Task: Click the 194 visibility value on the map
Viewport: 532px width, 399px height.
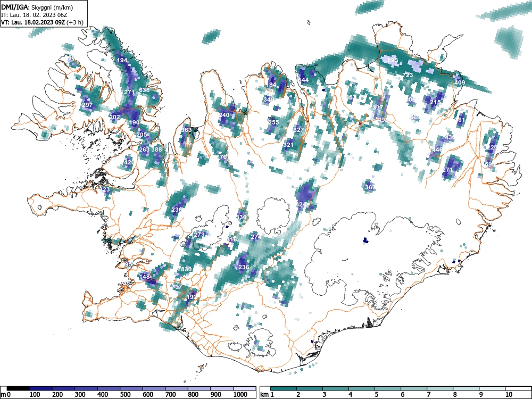Action: 122,61
